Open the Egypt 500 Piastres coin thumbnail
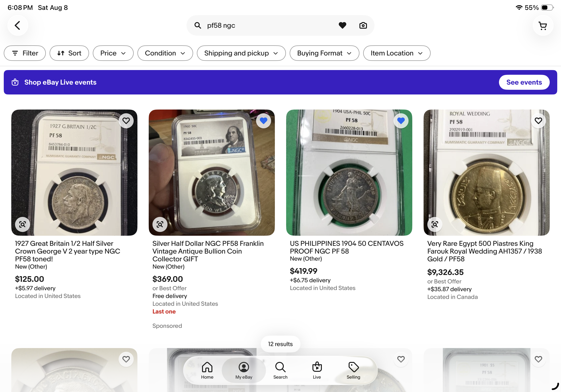 (x=486, y=172)
